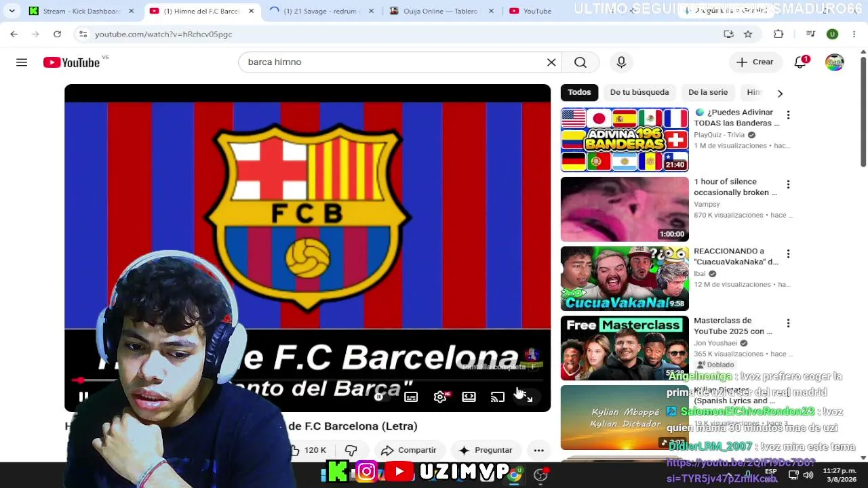
Task: Open the Chrome three-dot menu
Action: (x=854, y=34)
